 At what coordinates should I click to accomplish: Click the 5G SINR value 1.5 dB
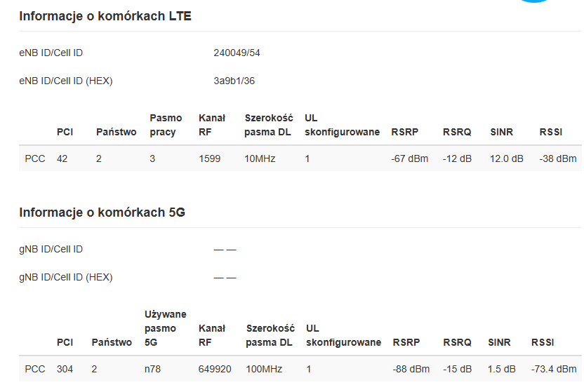coord(501,369)
